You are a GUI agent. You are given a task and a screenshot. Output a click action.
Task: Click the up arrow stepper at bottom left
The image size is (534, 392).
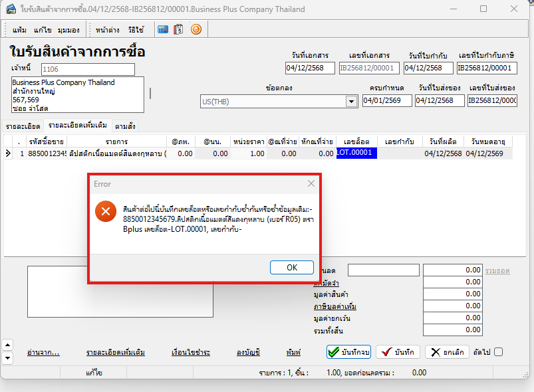point(7,344)
